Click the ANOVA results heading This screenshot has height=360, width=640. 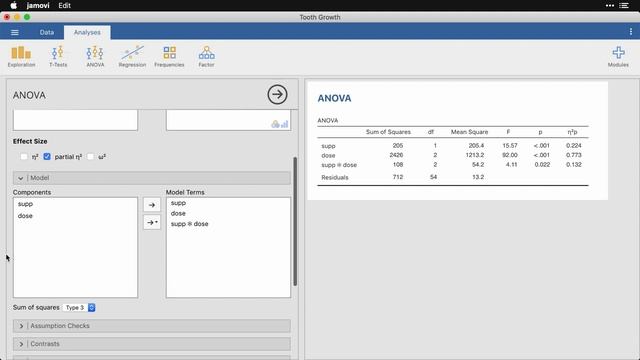click(x=334, y=98)
